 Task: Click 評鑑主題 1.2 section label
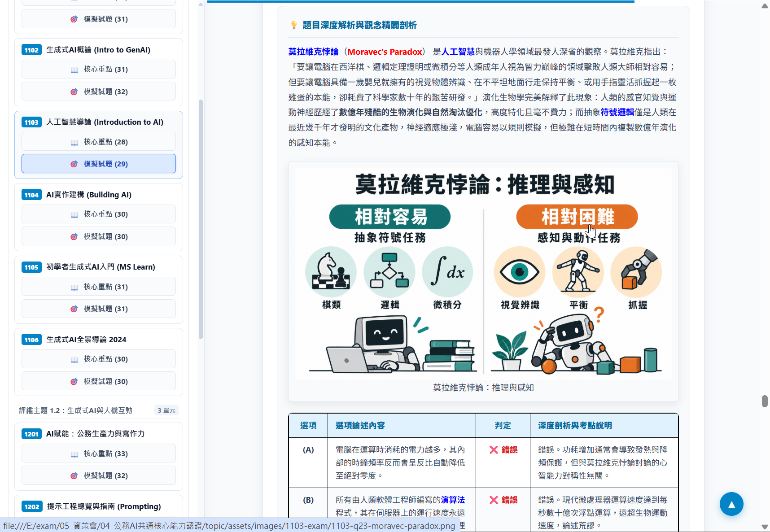pos(75,410)
